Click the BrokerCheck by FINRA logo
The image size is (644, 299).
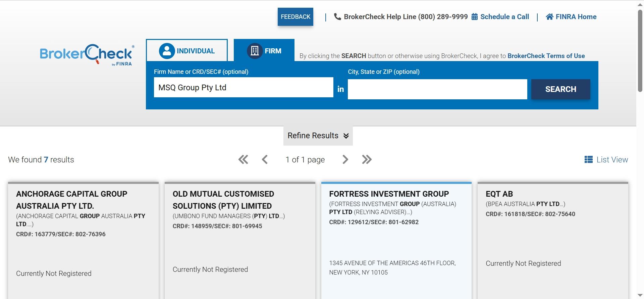click(87, 54)
